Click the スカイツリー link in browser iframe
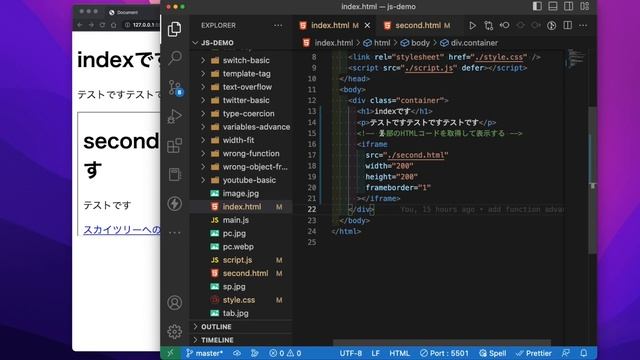Screen dimensions: 640x360 pos(122,229)
